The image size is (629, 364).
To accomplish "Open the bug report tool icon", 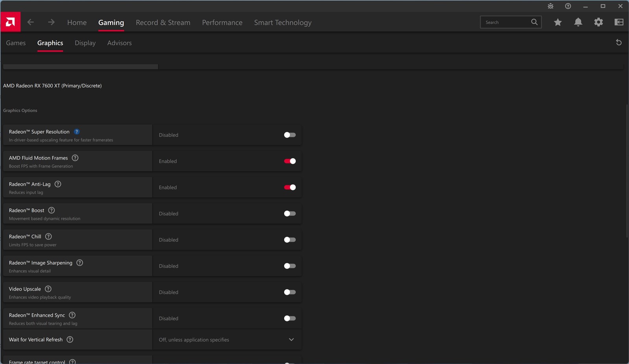I will pos(550,6).
